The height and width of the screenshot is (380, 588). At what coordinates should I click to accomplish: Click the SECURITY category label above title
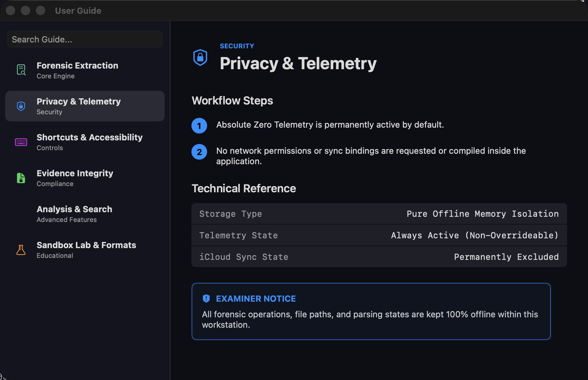point(237,46)
